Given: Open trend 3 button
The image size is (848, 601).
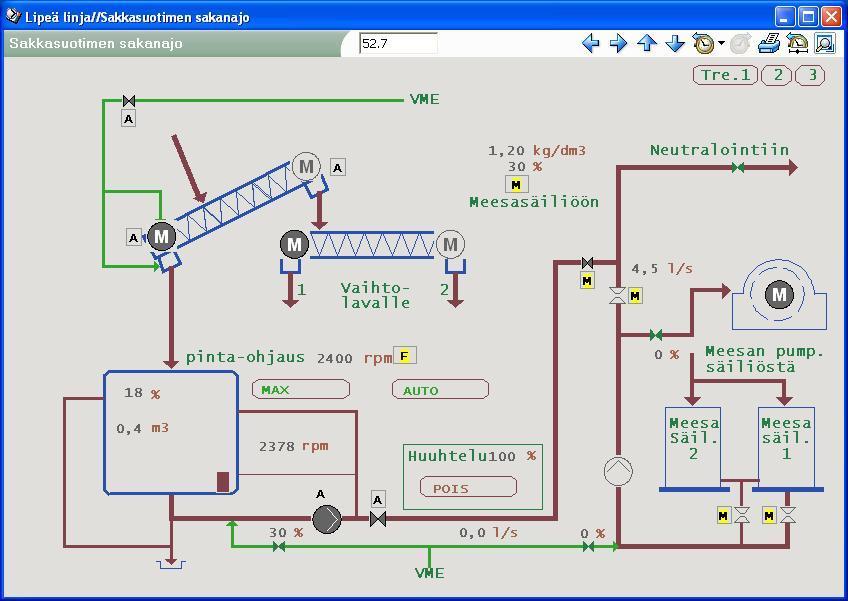Looking at the screenshot, I should coord(810,75).
